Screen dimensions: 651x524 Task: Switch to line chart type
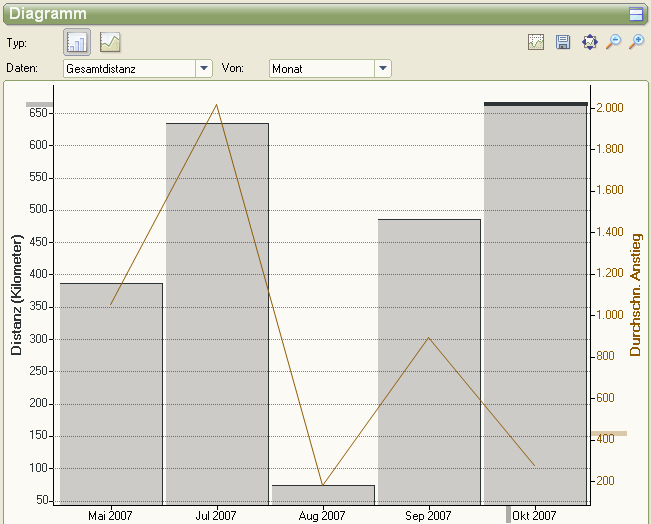point(110,43)
